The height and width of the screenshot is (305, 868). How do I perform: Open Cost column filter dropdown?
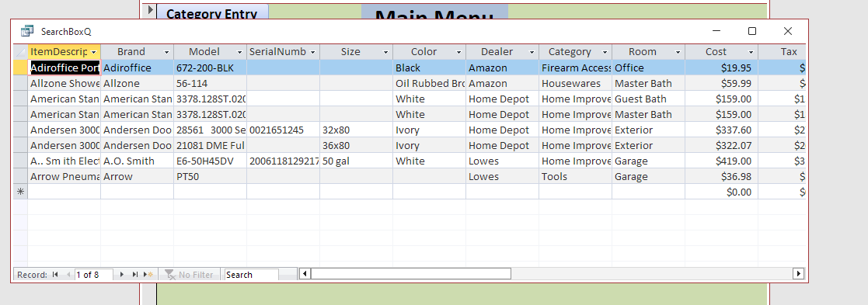pyautogui.click(x=751, y=52)
